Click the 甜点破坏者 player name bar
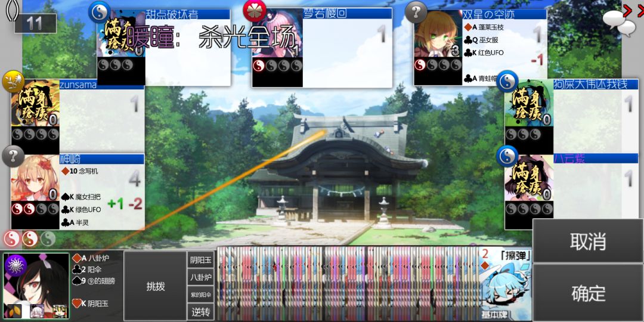 pos(188,14)
